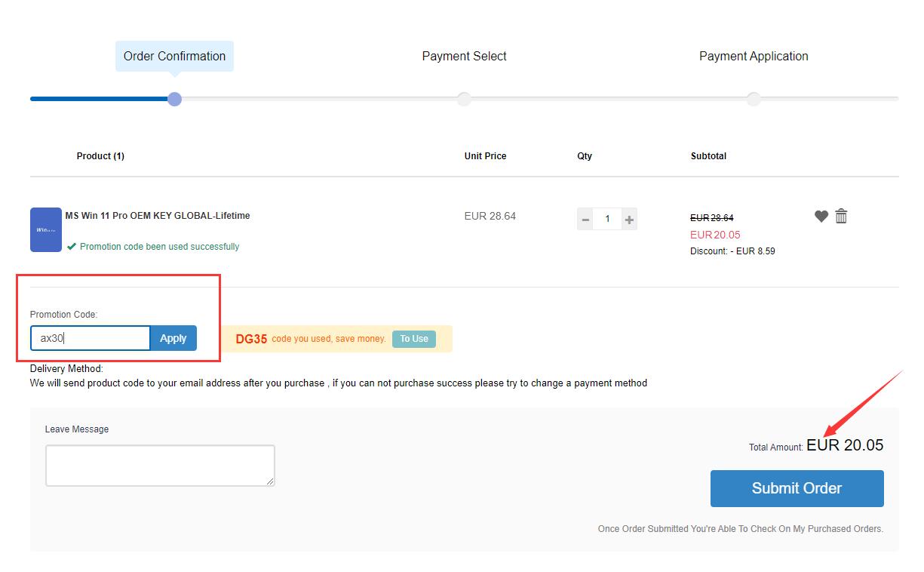Viewport: 924px width, 572px height.
Task: Open the MS Win 11 Pro product thumbnail
Action: (46, 230)
